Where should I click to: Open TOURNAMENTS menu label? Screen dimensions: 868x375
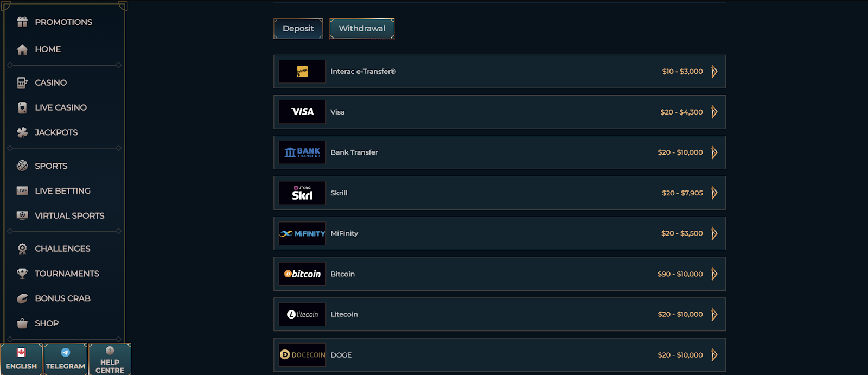click(67, 274)
